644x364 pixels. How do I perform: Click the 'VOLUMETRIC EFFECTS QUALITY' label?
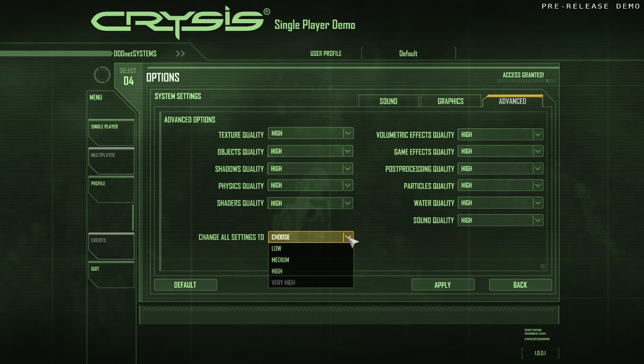(x=415, y=135)
